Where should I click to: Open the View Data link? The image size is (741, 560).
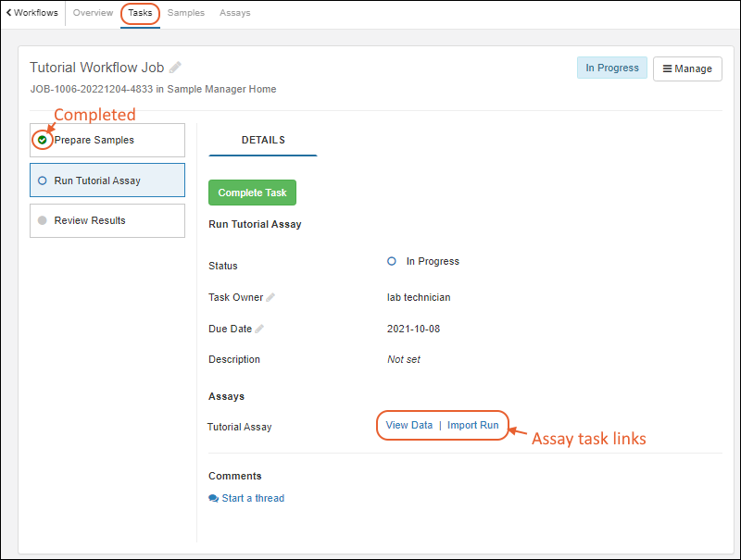click(408, 425)
